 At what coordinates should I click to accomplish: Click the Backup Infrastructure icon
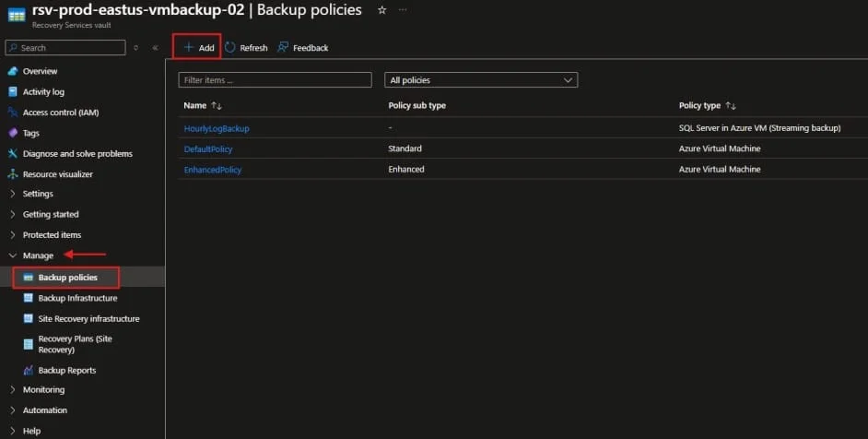29,298
